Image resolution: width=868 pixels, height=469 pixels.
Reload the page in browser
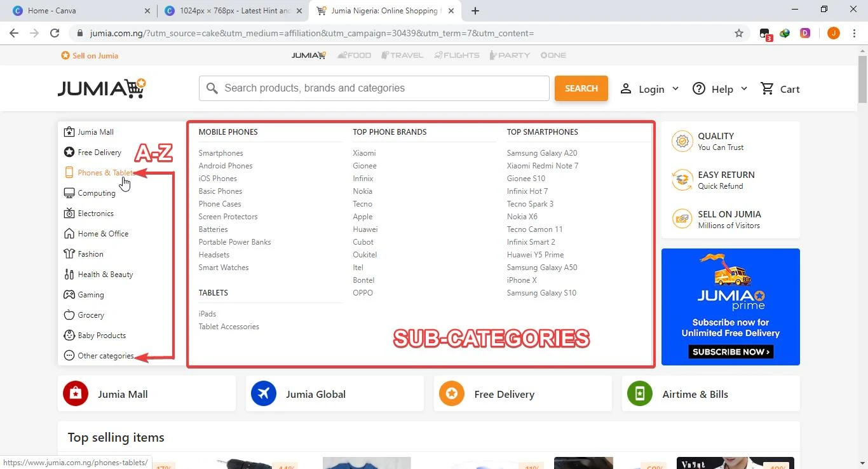point(55,33)
